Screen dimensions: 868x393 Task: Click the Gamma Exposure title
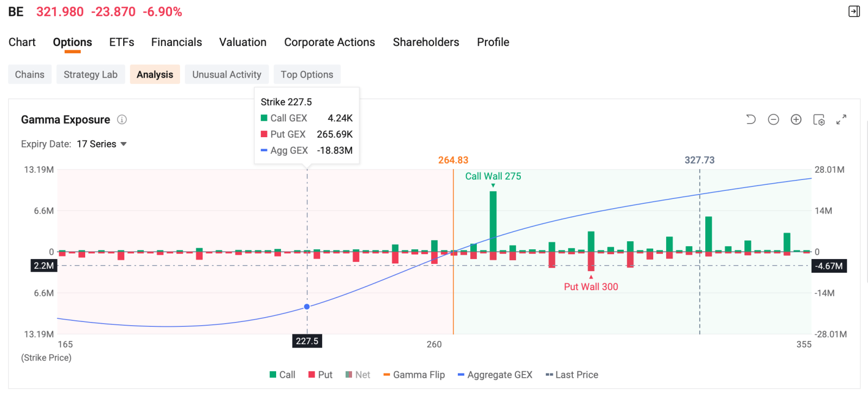pos(66,120)
